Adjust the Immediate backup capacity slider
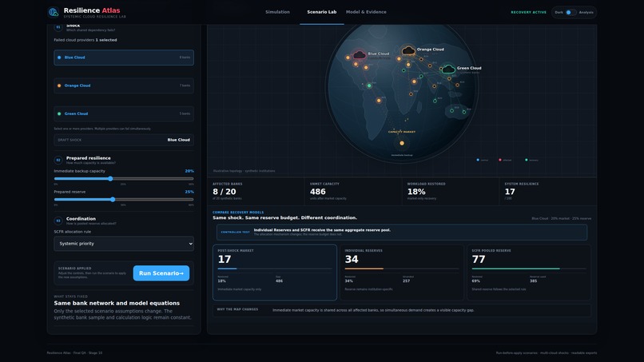 click(x=124, y=179)
